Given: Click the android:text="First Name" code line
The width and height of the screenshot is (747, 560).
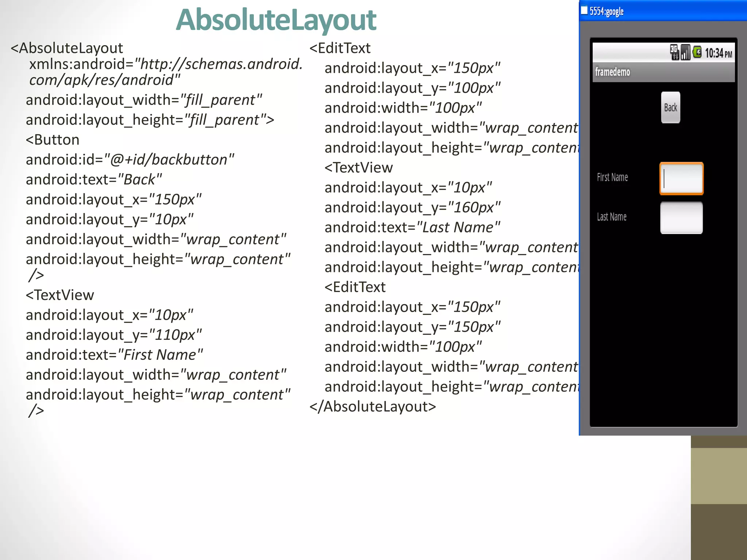Looking at the screenshot, I should click(114, 355).
